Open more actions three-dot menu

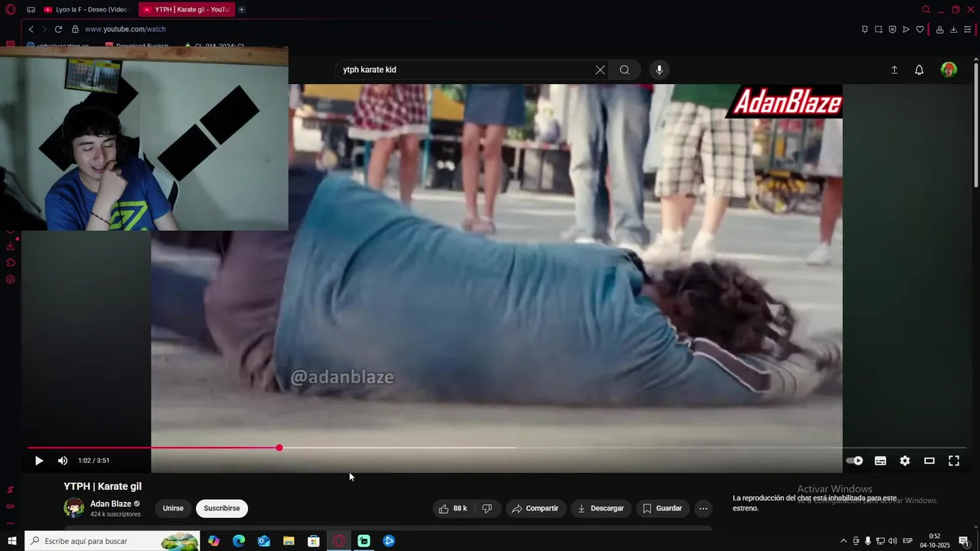[x=703, y=508]
